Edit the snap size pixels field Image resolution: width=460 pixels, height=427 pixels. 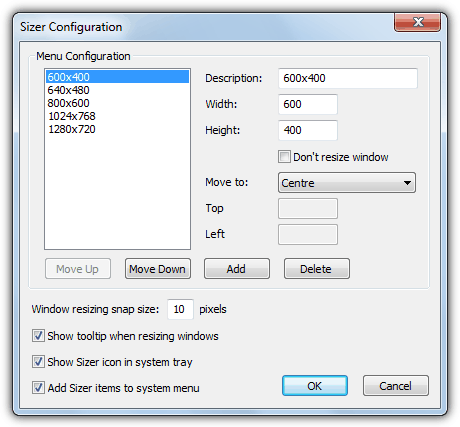tap(180, 309)
